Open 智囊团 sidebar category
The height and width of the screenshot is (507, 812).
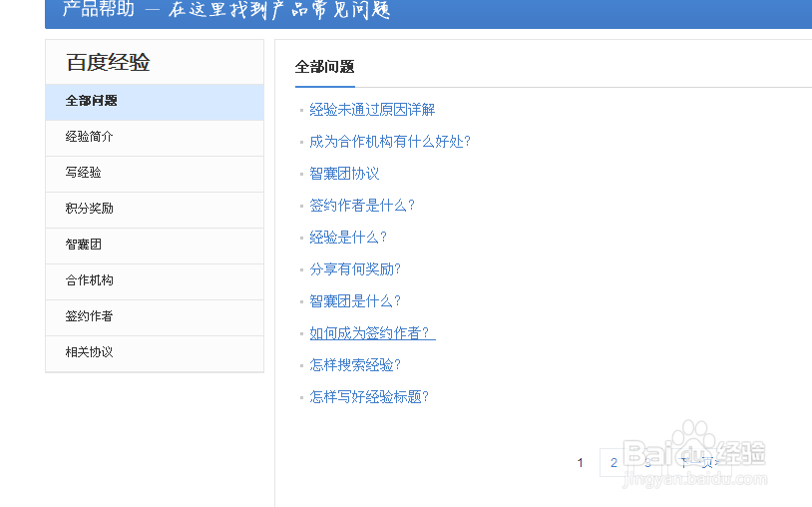pyautogui.click(x=155, y=246)
